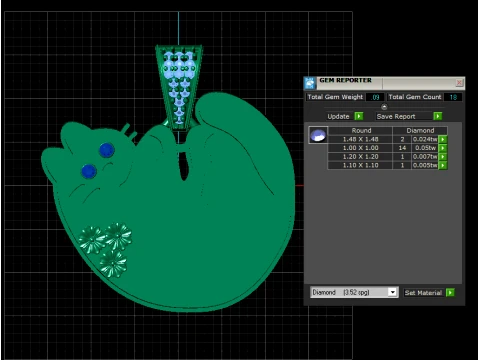Viewport: 480px width, 360px height.
Task: Select the upper blue gem eye on the cat
Action: (x=107, y=150)
